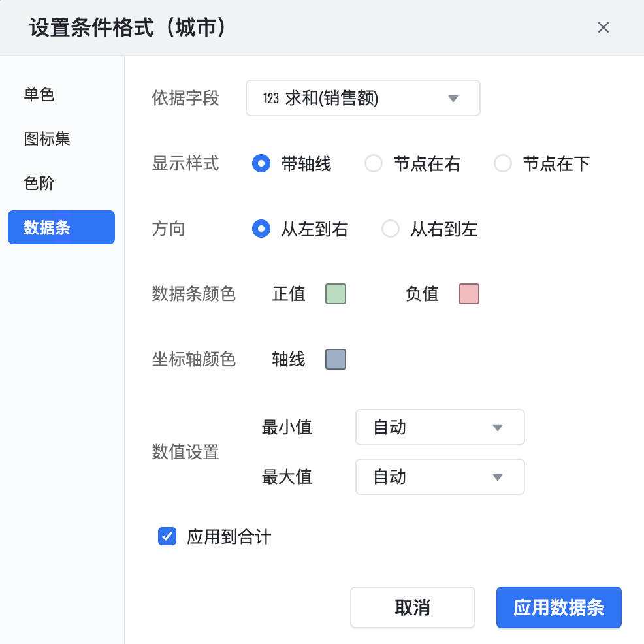Click the 123 numeric type icon
This screenshot has width=644, height=644.
[x=271, y=99]
